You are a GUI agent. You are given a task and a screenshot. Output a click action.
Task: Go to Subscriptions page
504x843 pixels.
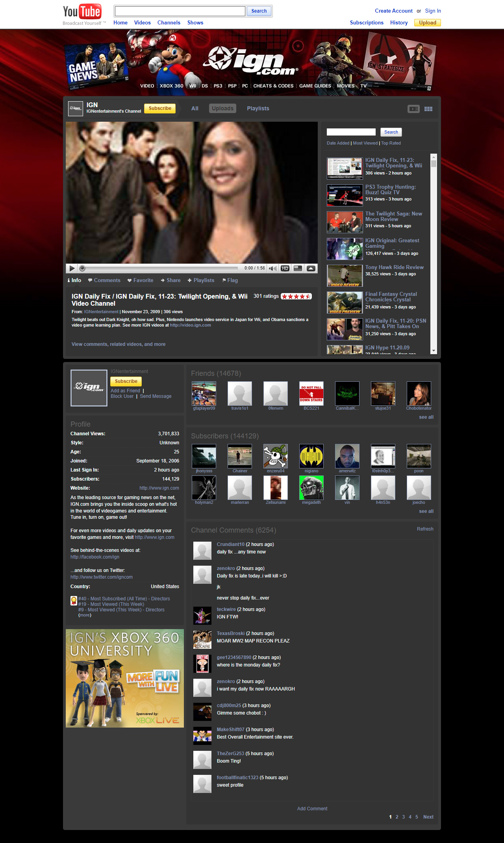[x=367, y=22]
